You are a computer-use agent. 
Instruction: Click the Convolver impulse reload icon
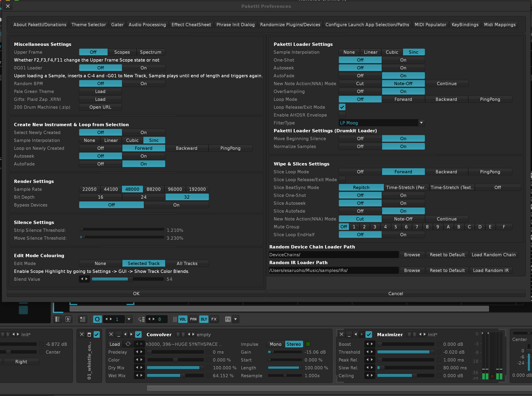(128, 344)
